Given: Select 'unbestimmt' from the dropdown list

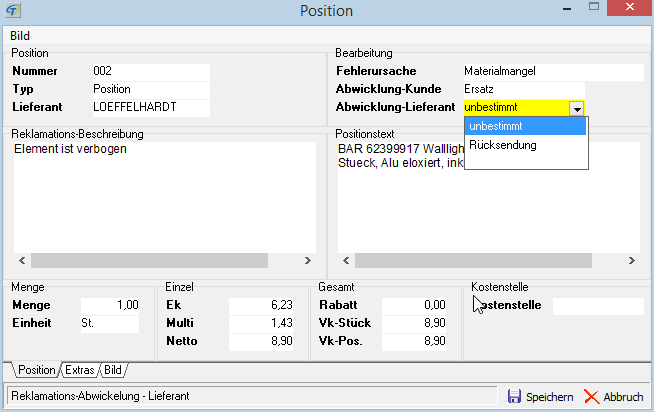Looking at the screenshot, I should click(x=526, y=126).
